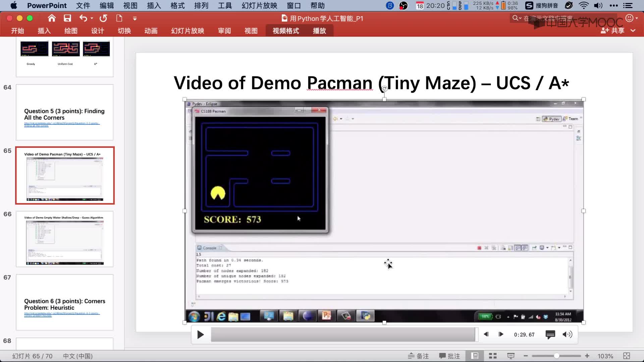Toggle the video volume speaker icon
This screenshot has height=362, width=644.
click(568, 335)
